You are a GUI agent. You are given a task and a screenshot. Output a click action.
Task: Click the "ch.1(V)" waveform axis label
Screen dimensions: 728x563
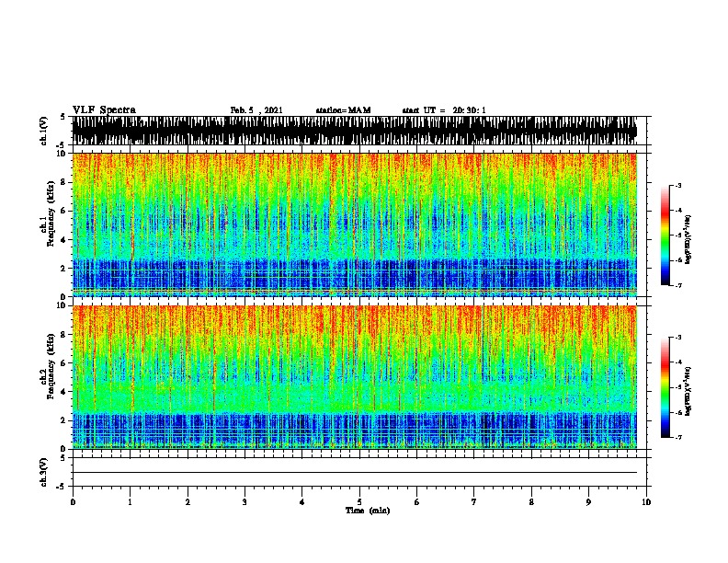point(43,131)
